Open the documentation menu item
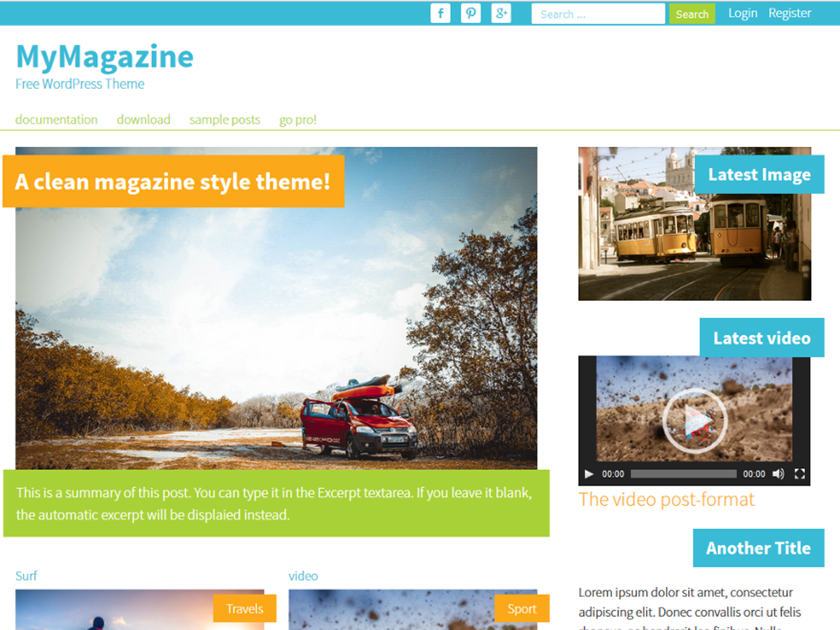The width and height of the screenshot is (840, 630). (x=56, y=119)
